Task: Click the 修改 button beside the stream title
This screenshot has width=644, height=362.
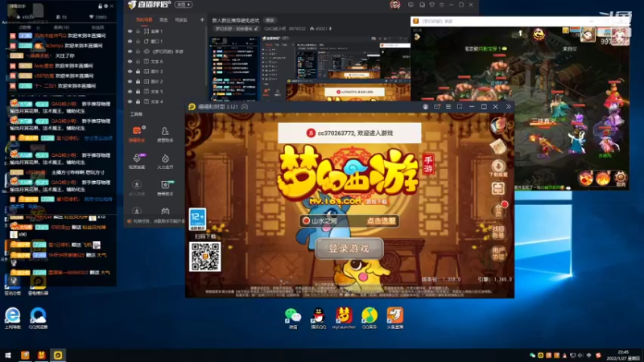Action: (270, 20)
